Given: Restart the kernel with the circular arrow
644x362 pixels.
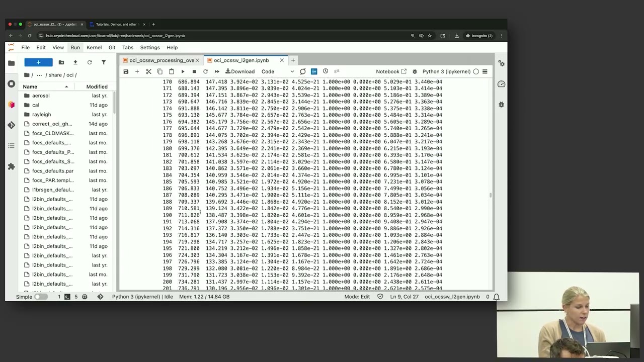Looking at the screenshot, I should click(205, 71).
